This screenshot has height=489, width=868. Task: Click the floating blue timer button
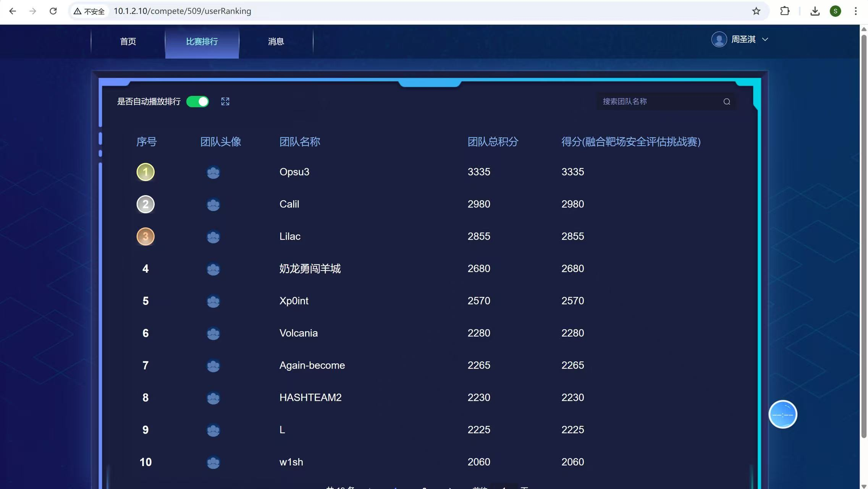pyautogui.click(x=782, y=415)
